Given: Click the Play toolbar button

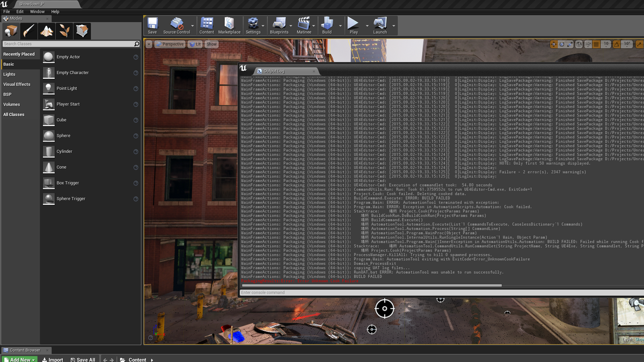Looking at the screenshot, I should [353, 25].
